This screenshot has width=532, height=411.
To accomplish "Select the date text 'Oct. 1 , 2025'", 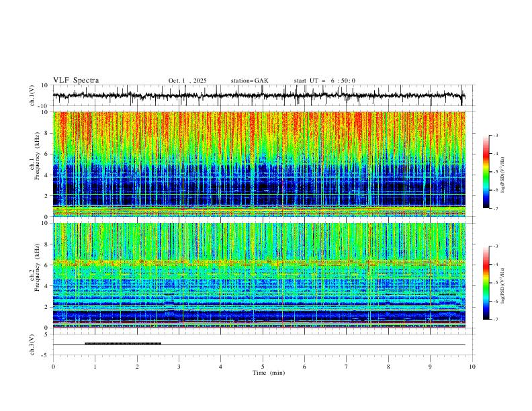I will click(x=187, y=81).
